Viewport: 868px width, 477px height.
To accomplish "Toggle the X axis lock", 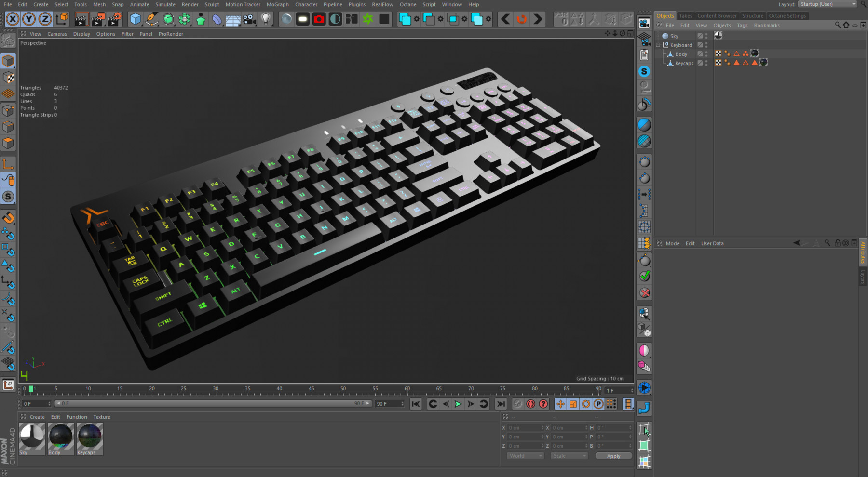I will click(13, 19).
